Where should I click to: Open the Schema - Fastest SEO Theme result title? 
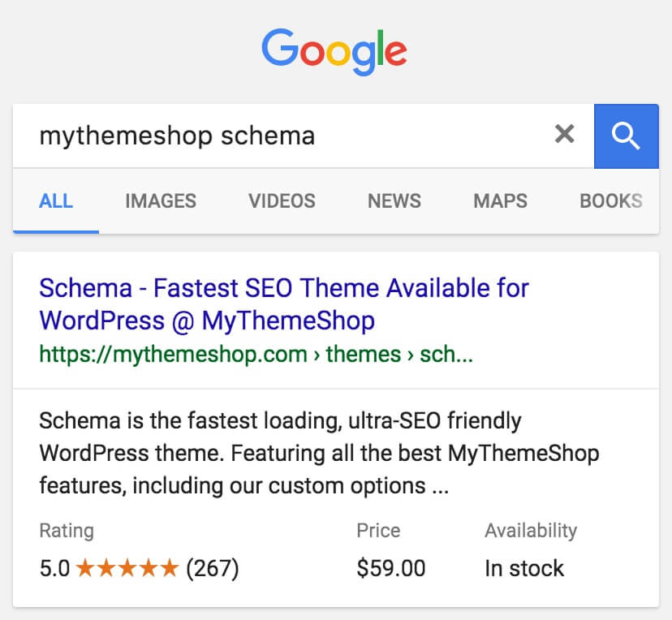click(x=284, y=304)
